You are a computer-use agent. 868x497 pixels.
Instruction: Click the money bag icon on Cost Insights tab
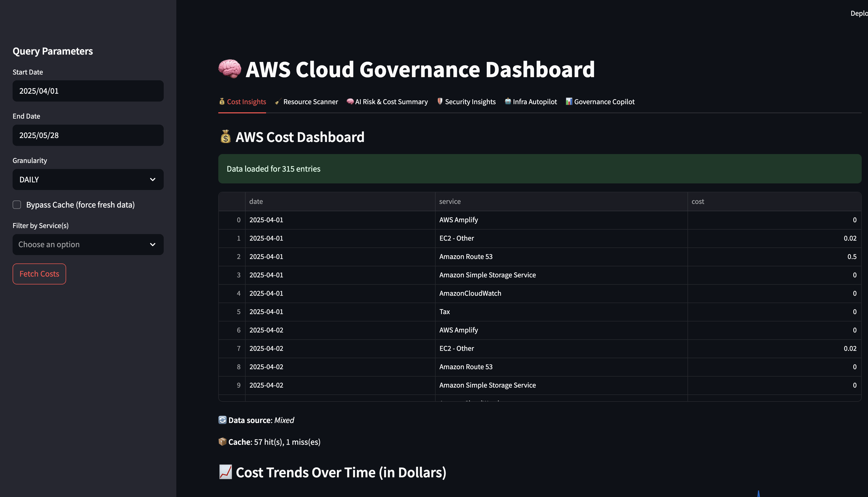pyautogui.click(x=222, y=101)
